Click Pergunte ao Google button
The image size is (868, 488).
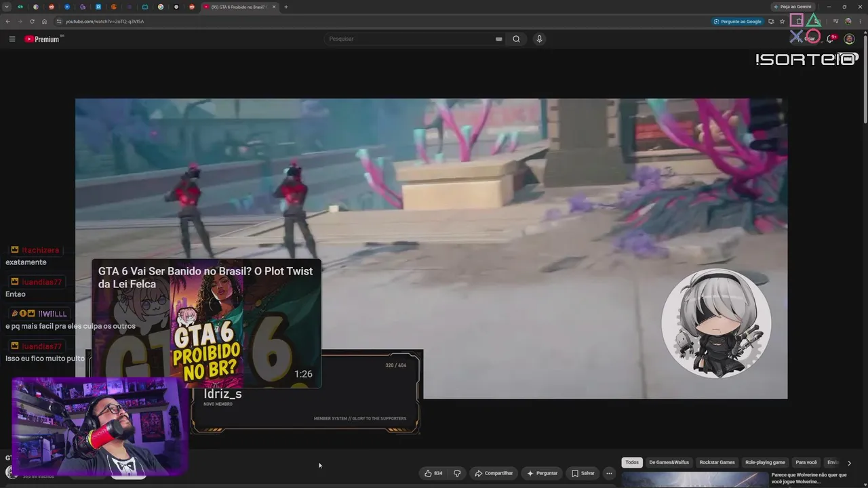[x=737, y=21]
